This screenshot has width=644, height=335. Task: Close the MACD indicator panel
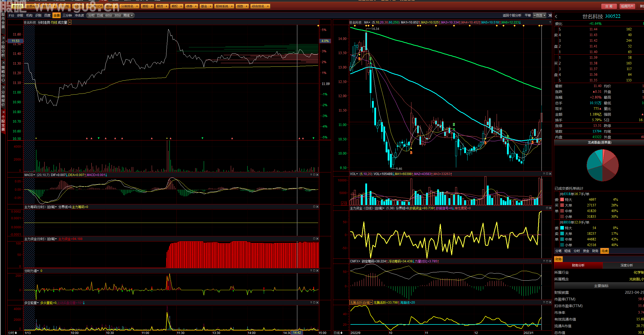coord(317,175)
